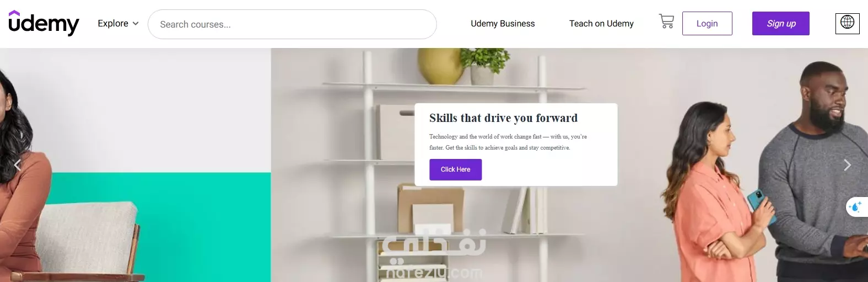
Task: Open the Udemy Business link
Action: [x=503, y=24]
